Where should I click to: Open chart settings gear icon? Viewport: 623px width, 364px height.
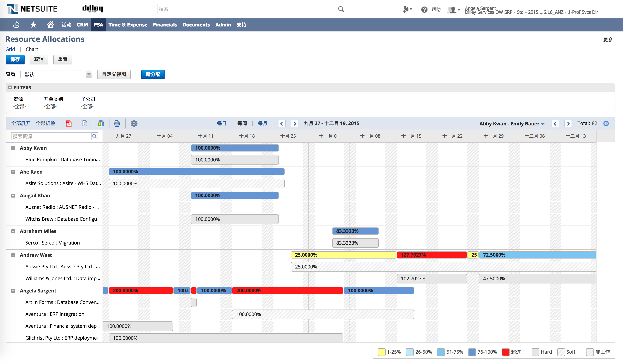coord(134,124)
